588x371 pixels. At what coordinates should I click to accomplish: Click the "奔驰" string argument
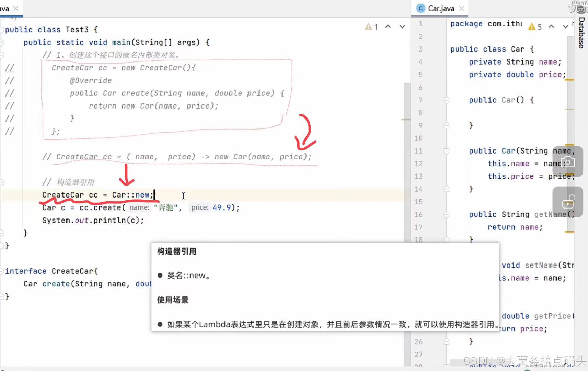coord(166,208)
